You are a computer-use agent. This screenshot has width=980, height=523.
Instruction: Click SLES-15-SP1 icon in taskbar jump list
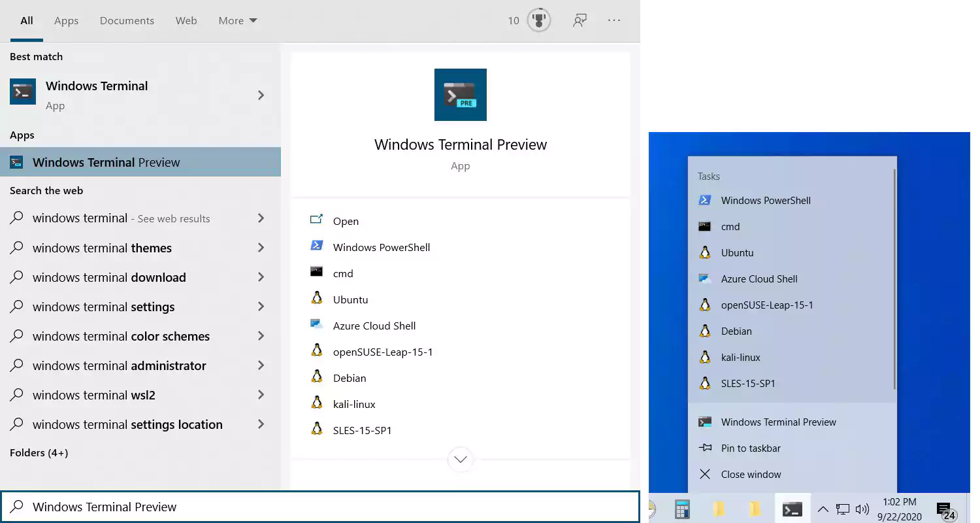click(x=705, y=383)
